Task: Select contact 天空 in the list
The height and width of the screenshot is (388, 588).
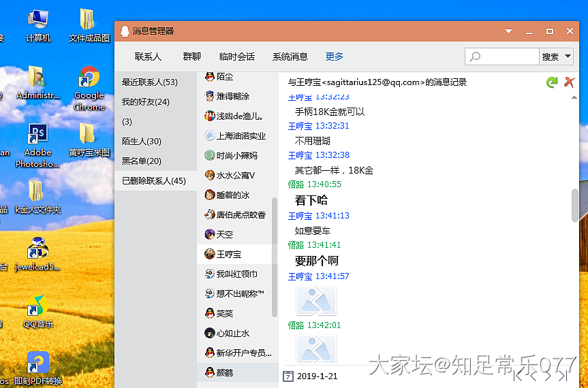Action: 225,234
